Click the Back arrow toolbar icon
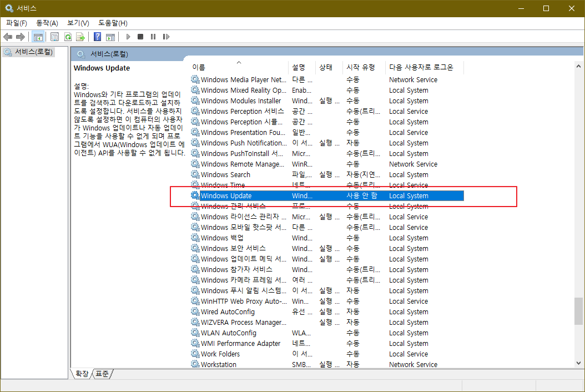Screen dimensions: 585x392 (8, 37)
